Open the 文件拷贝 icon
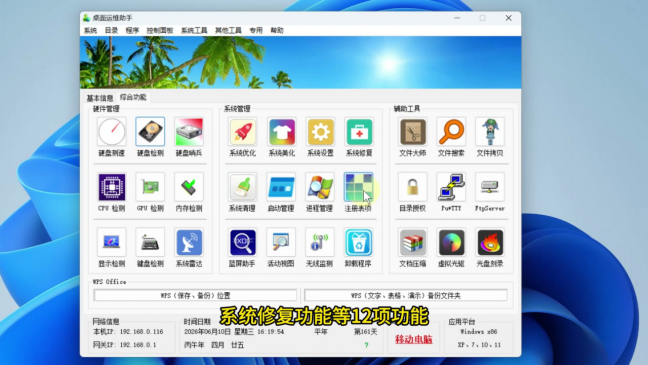The width and height of the screenshot is (648, 365). coord(490,132)
